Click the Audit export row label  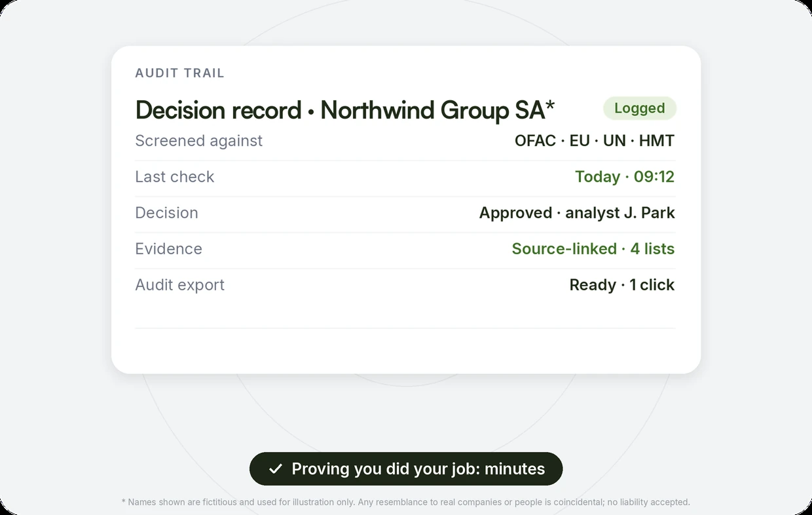pyautogui.click(x=179, y=285)
